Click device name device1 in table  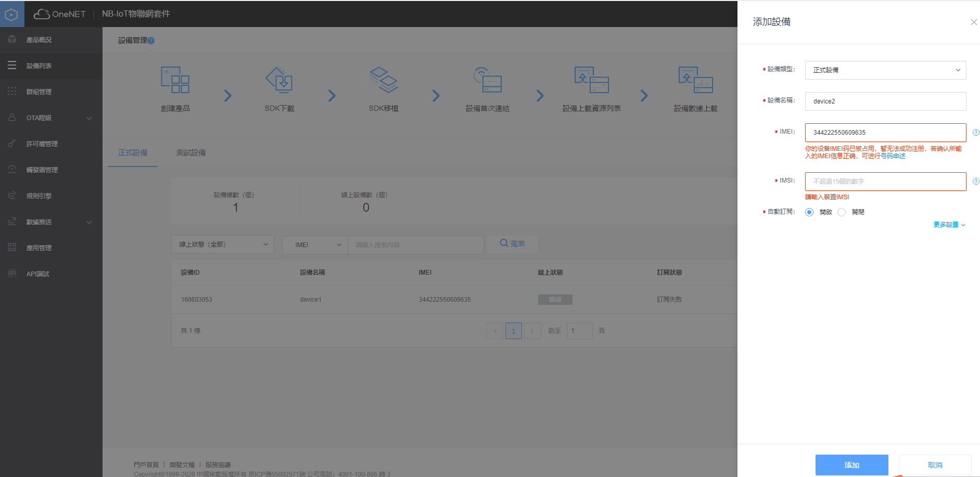click(311, 300)
